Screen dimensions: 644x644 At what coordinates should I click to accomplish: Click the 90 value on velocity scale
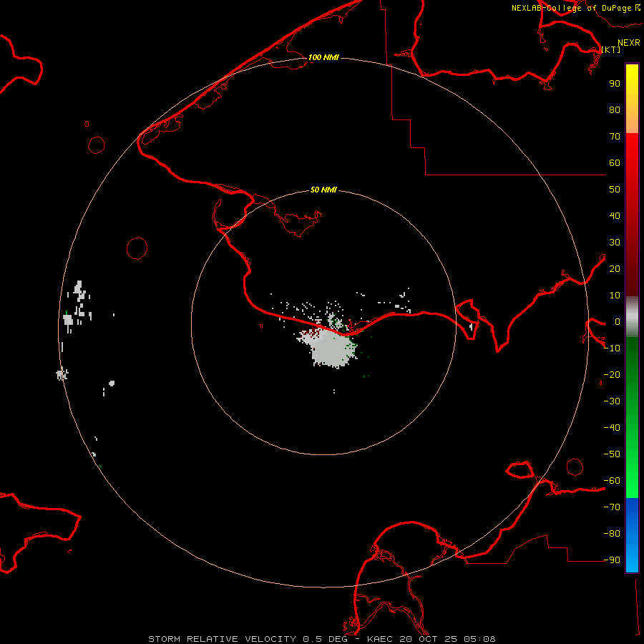click(x=615, y=84)
